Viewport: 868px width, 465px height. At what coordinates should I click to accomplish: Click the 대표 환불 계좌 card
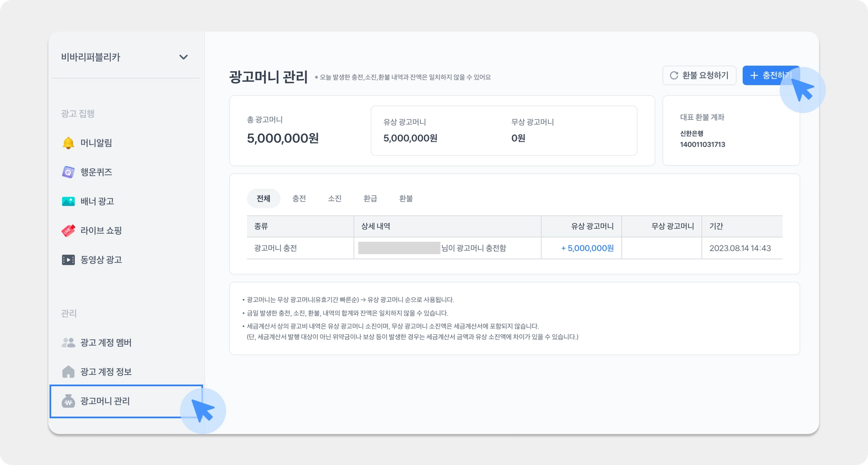pos(731,130)
